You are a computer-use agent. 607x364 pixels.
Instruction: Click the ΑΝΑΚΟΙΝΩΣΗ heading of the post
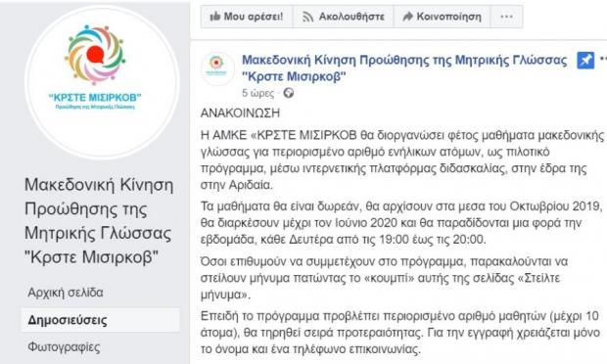[240, 113]
